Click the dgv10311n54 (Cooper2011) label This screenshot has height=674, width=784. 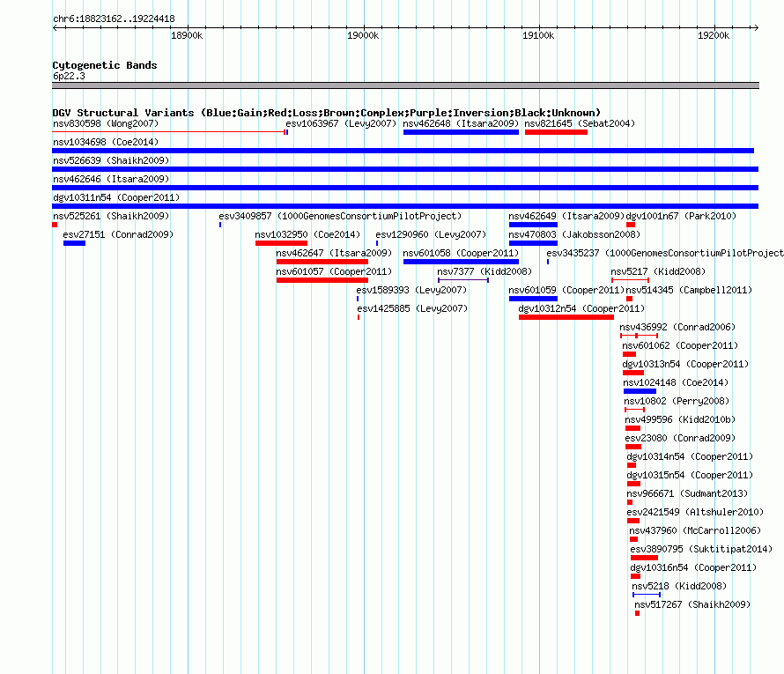pos(116,197)
